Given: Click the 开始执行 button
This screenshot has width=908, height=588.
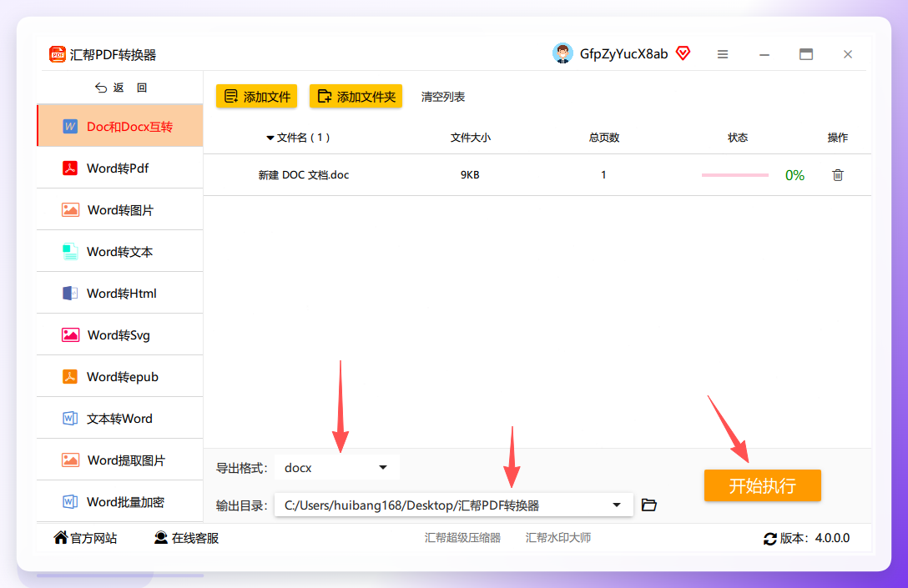Looking at the screenshot, I should pyautogui.click(x=762, y=485).
